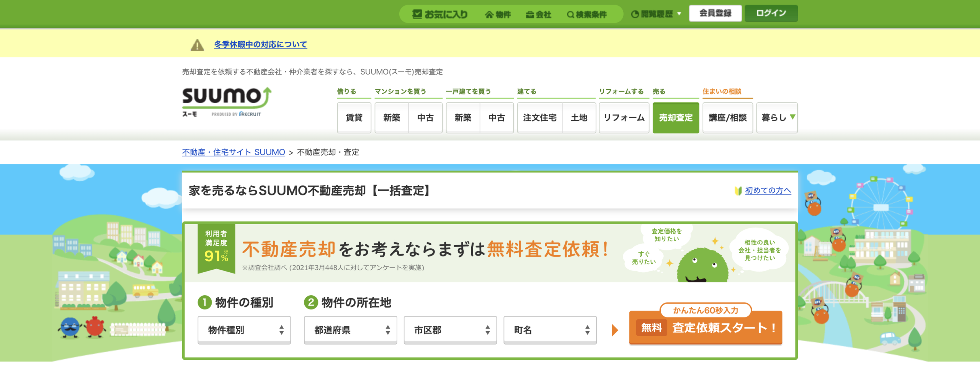This screenshot has width=980, height=371.
Task: Open the 冬季休暇中の対応について link
Action: pos(260,45)
